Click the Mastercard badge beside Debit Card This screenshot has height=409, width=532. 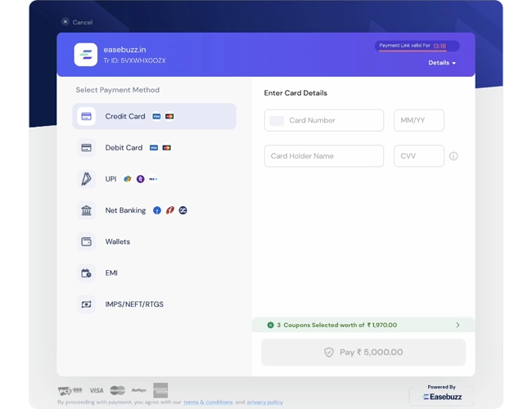click(x=167, y=147)
